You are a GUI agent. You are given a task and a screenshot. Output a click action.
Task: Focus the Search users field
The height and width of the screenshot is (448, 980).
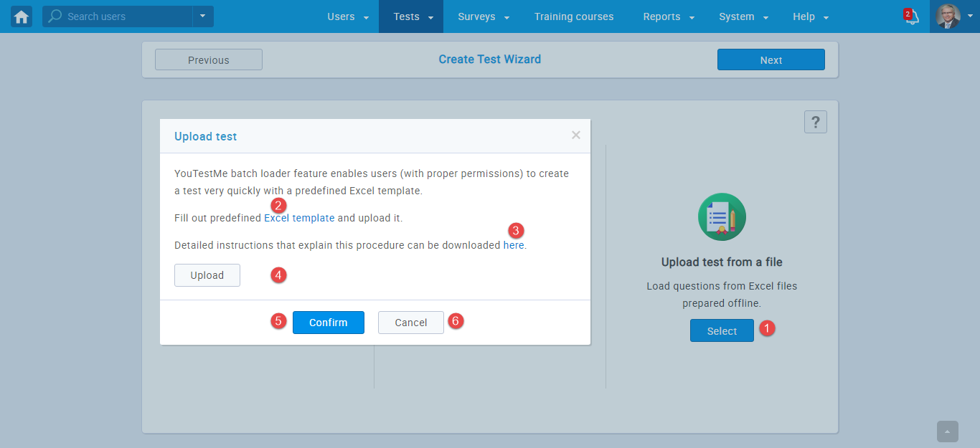click(x=118, y=16)
